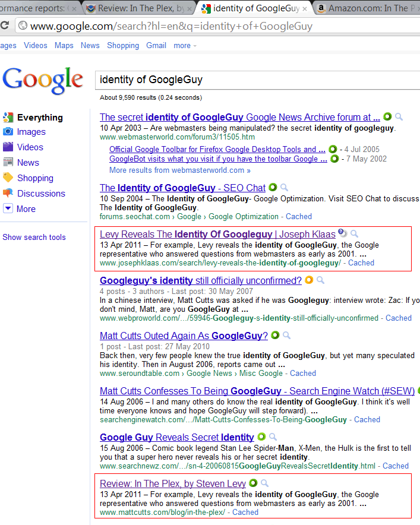420x525 pixels.
Task: Close the identity of GoogleGuy tab
Action: tap(304, 9)
